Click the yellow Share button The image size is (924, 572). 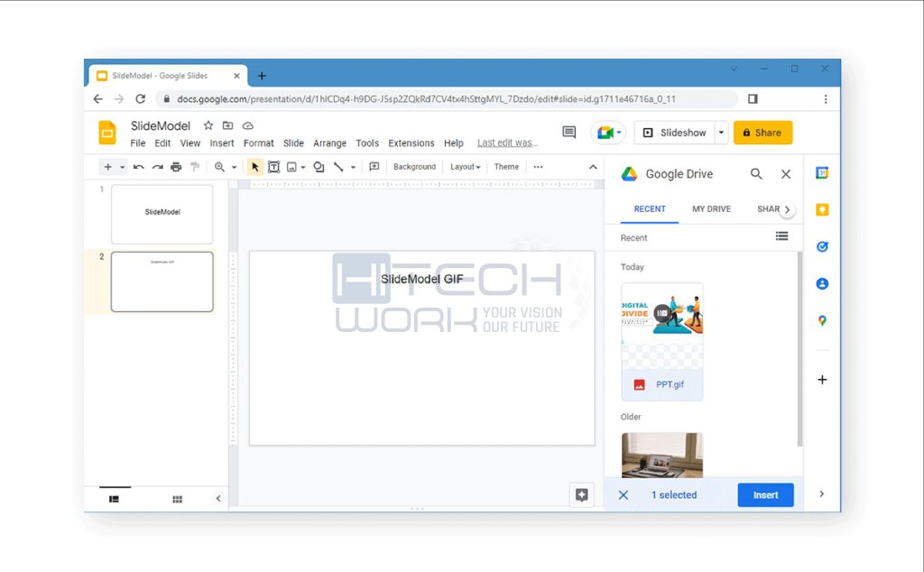(762, 133)
